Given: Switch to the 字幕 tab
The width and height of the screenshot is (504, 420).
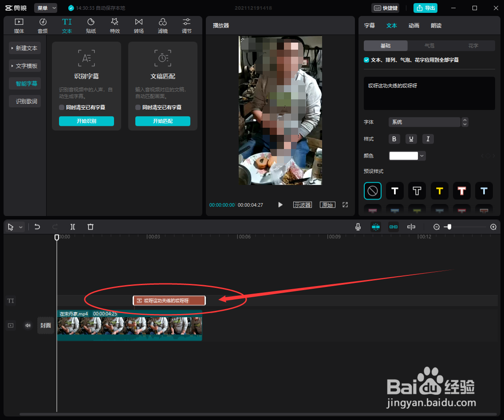Looking at the screenshot, I should [x=369, y=26].
